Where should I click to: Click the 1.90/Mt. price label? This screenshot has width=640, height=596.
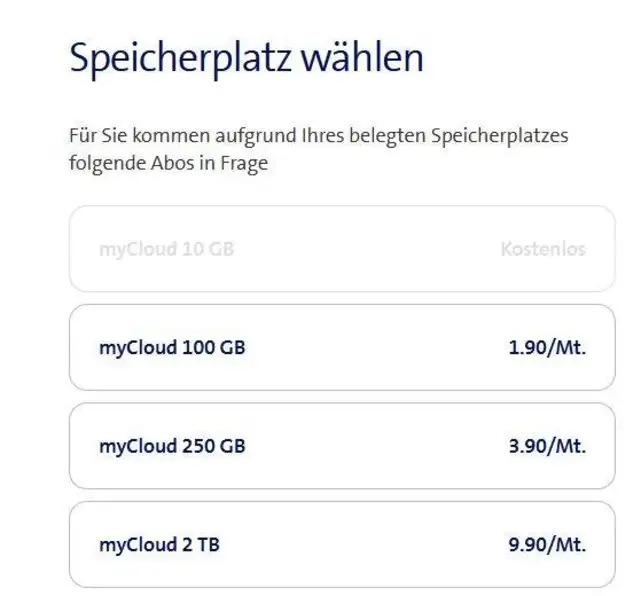547,348
